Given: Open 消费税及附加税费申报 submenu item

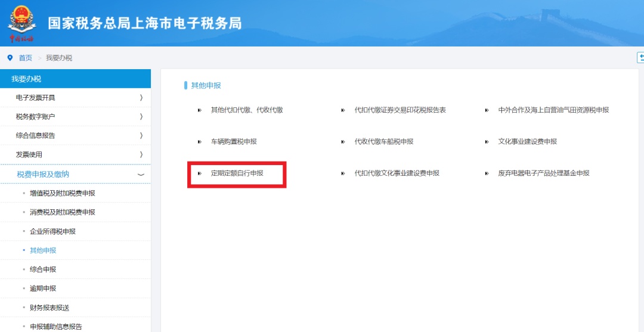Looking at the screenshot, I should (63, 212).
